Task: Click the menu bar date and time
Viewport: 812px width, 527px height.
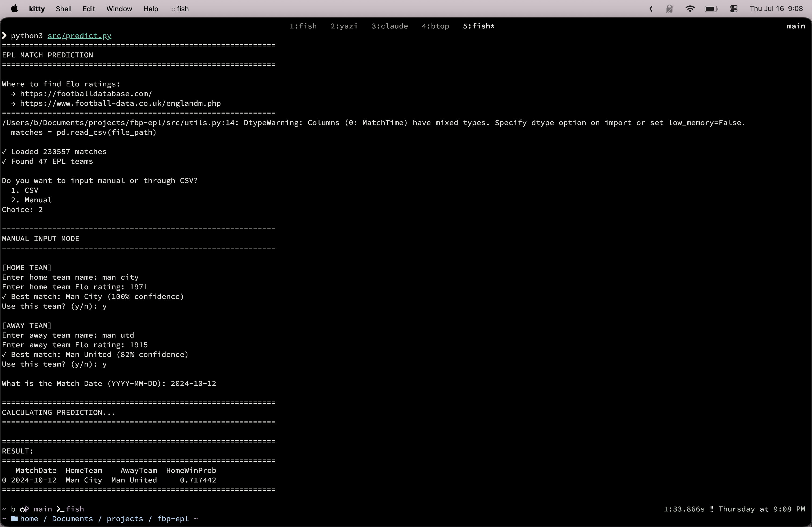Action: (776, 9)
